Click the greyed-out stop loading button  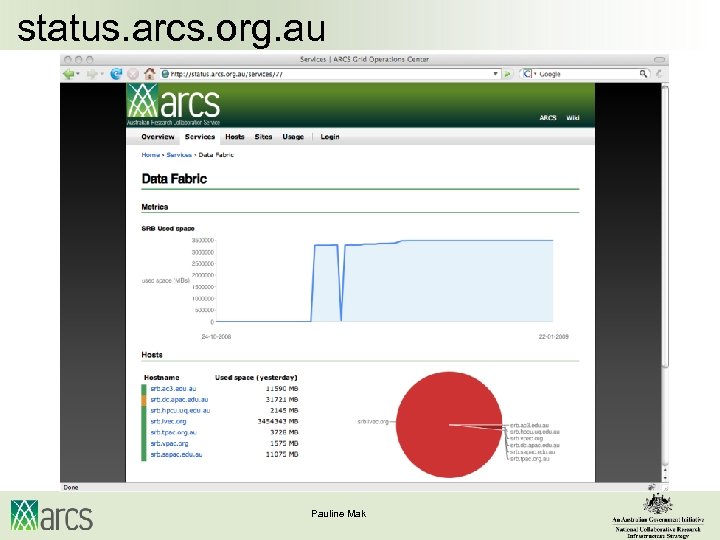(x=133, y=74)
